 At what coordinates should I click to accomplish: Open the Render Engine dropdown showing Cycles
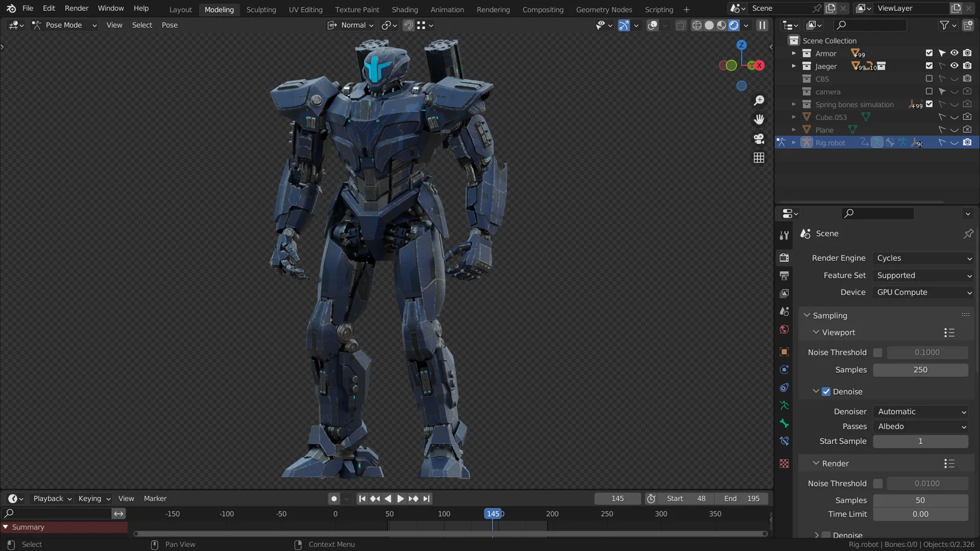(923, 258)
